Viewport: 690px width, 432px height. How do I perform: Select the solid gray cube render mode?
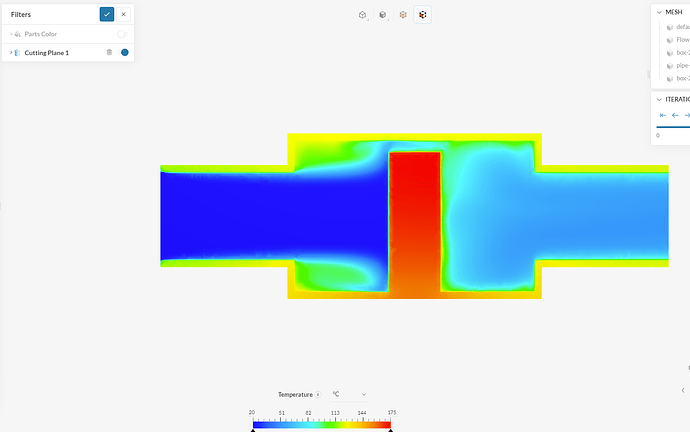382,15
